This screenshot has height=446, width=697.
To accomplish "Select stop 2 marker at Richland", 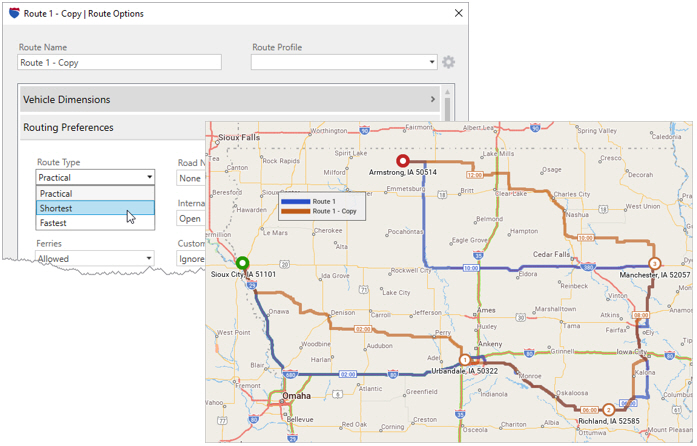I will [609, 410].
